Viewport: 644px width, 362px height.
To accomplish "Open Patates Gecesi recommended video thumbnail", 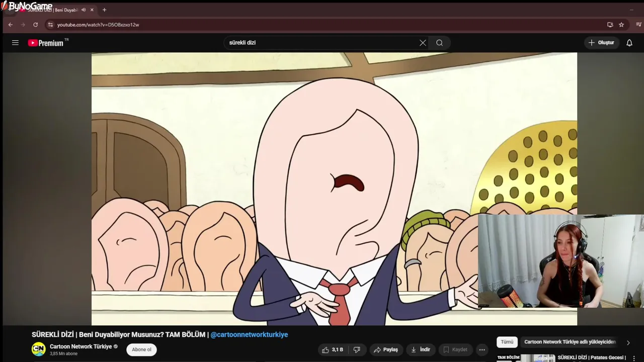I will [x=526, y=358].
